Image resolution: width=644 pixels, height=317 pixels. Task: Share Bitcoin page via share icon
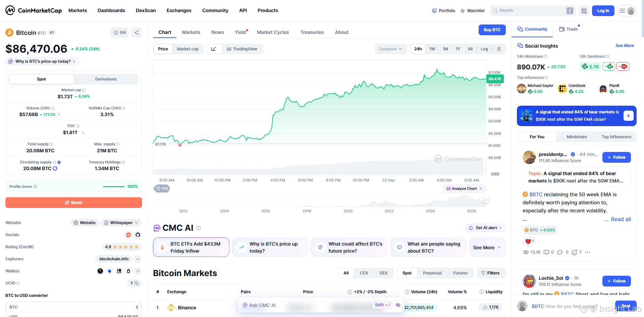pos(137,33)
